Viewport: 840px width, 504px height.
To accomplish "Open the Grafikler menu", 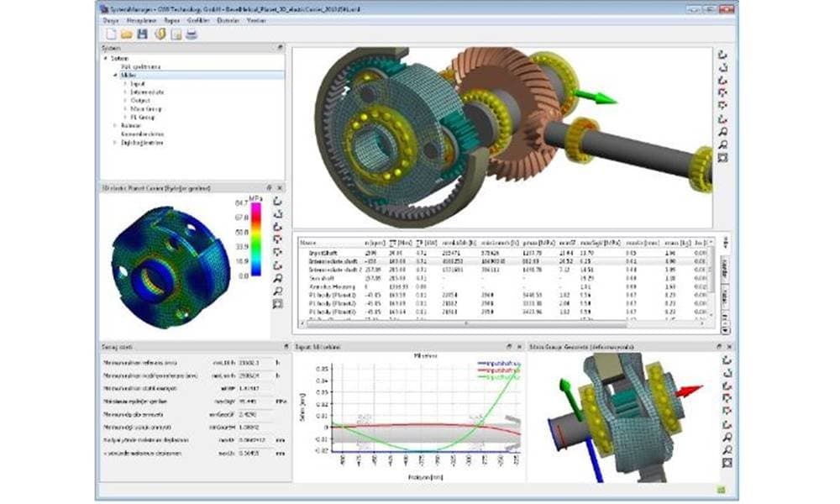I will [198, 20].
